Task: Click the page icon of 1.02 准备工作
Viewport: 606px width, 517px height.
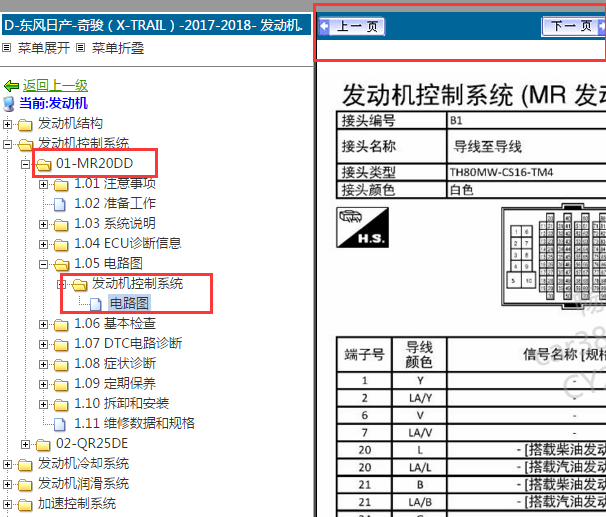Action: click(x=60, y=204)
